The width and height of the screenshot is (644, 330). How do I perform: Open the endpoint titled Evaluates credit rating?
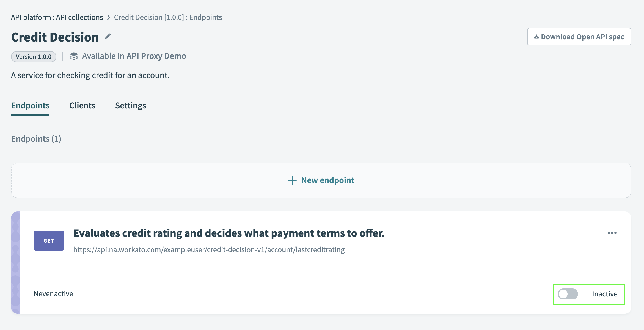[x=229, y=233]
